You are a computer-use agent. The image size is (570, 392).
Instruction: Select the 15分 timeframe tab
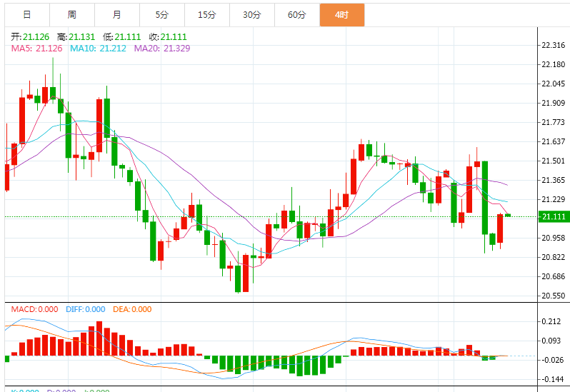pos(207,15)
